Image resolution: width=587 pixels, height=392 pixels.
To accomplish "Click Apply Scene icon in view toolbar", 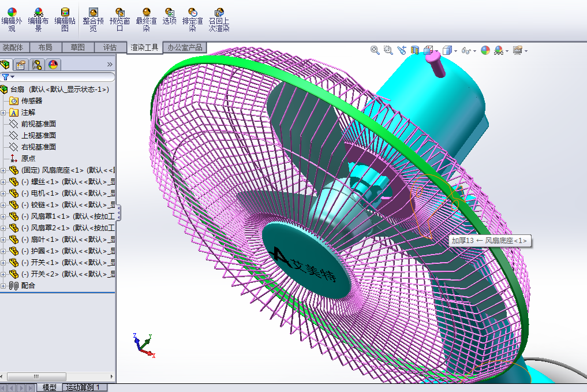I will point(499,50).
